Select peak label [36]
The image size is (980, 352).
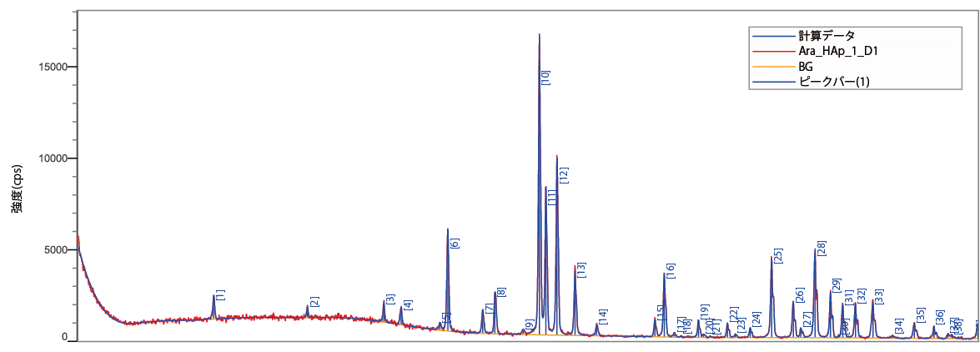939,318
